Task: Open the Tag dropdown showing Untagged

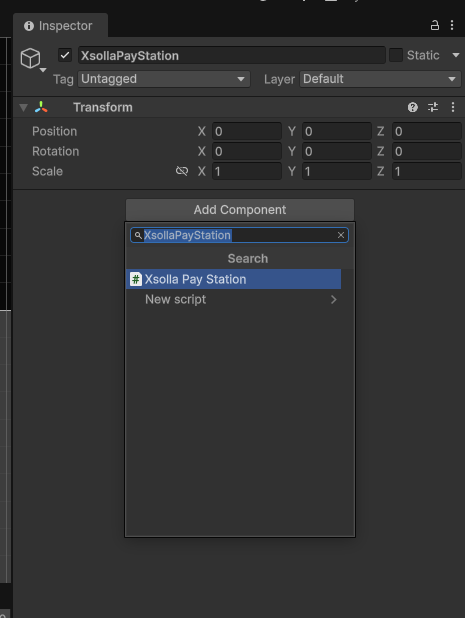Action: coord(164,79)
